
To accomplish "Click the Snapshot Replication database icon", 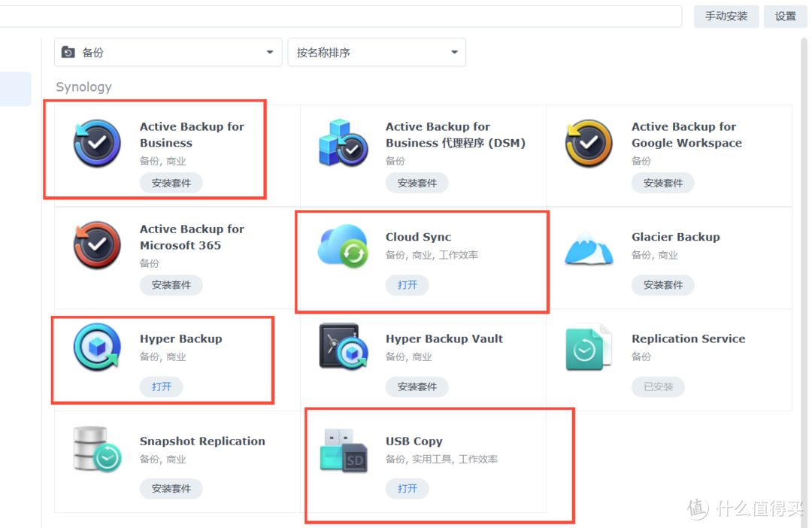I will (x=97, y=449).
